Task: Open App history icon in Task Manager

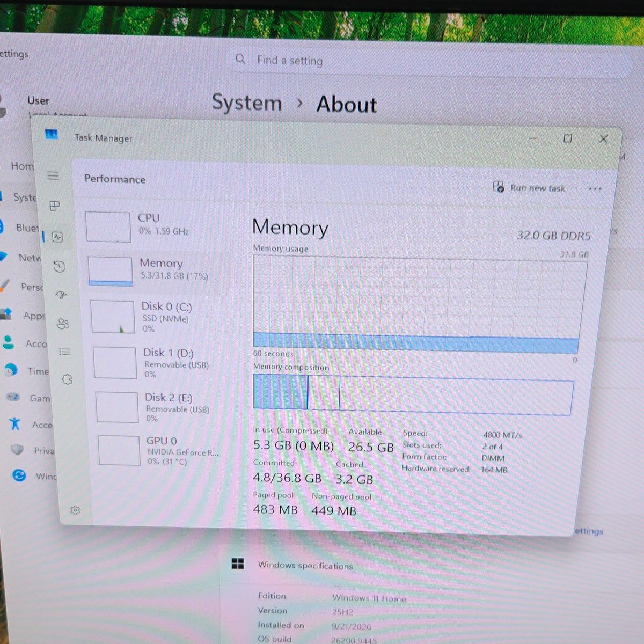Action: (x=59, y=266)
